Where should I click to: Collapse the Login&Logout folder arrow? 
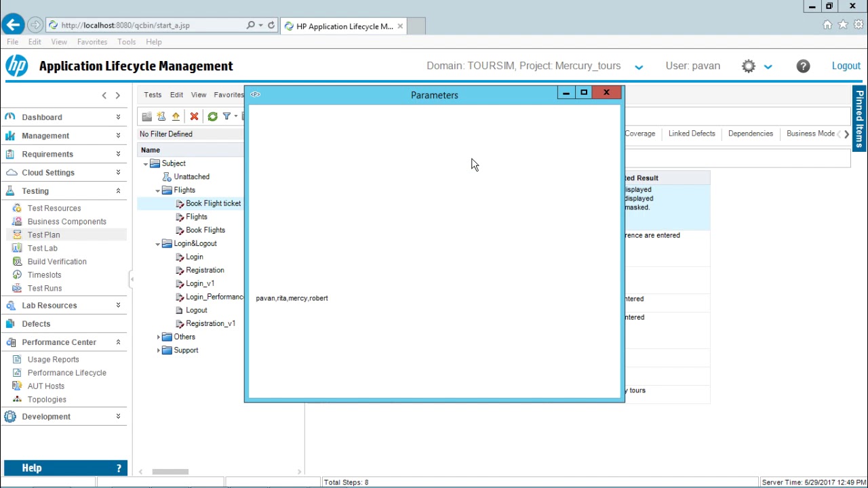tap(158, 244)
